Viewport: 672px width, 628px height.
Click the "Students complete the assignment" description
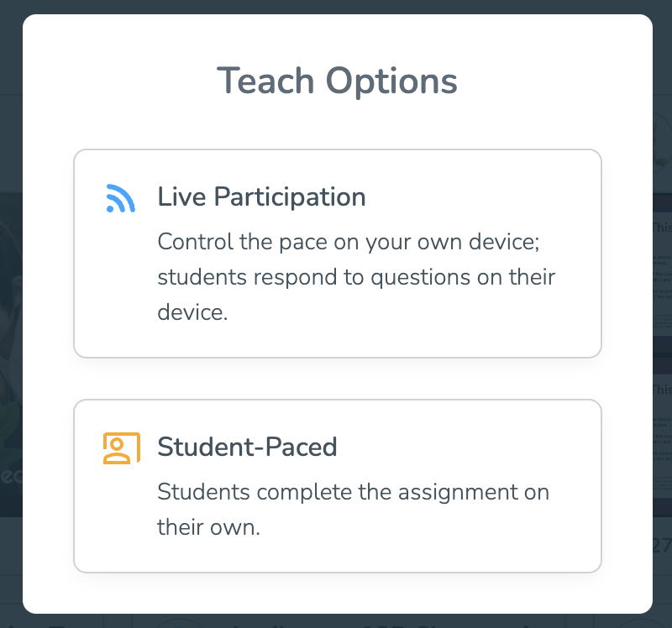pos(353,491)
